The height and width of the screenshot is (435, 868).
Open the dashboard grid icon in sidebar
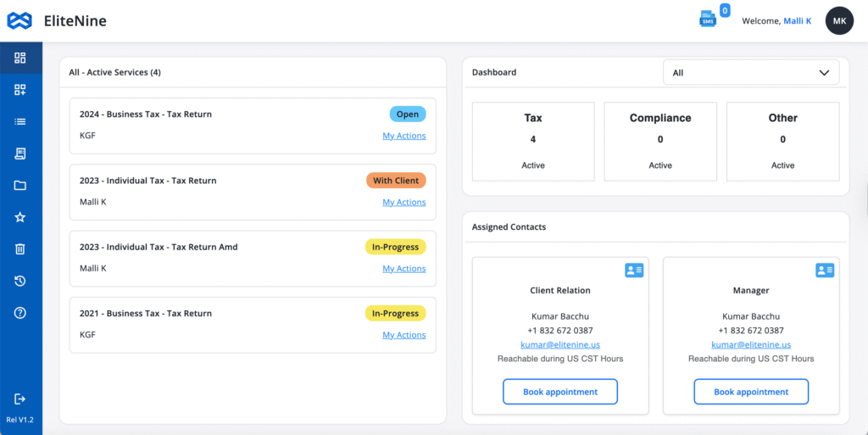(x=20, y=59)
